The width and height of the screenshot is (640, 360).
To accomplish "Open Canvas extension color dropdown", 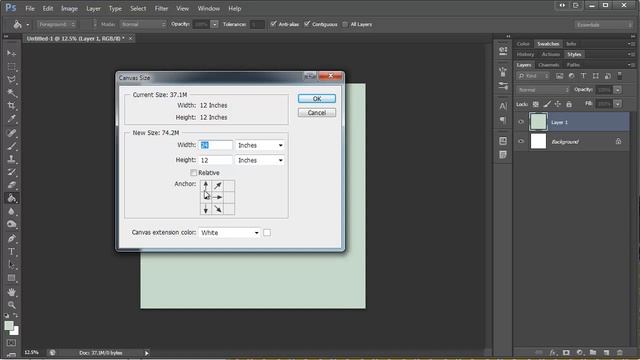I will [x=230, y=233].
